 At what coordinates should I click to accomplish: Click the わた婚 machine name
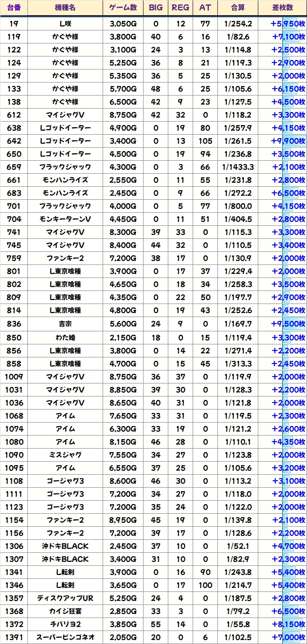(65, 337)
